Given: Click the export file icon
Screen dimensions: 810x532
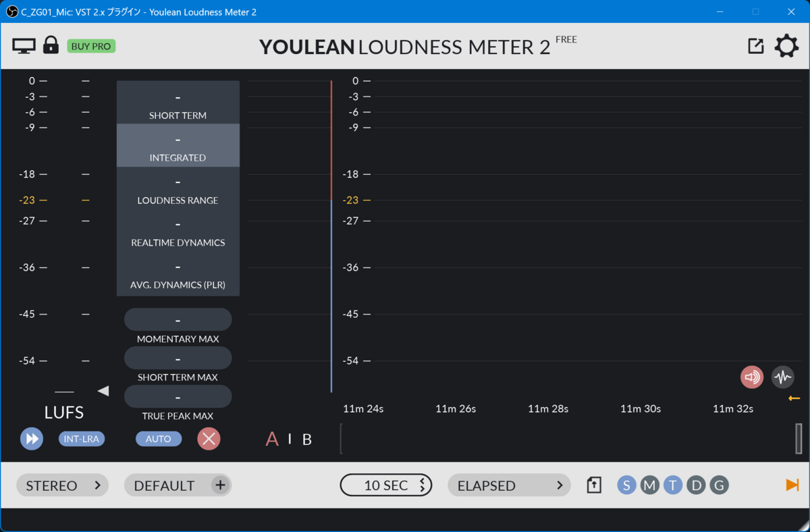Looking at the screenshot, I should click(594, 485).
